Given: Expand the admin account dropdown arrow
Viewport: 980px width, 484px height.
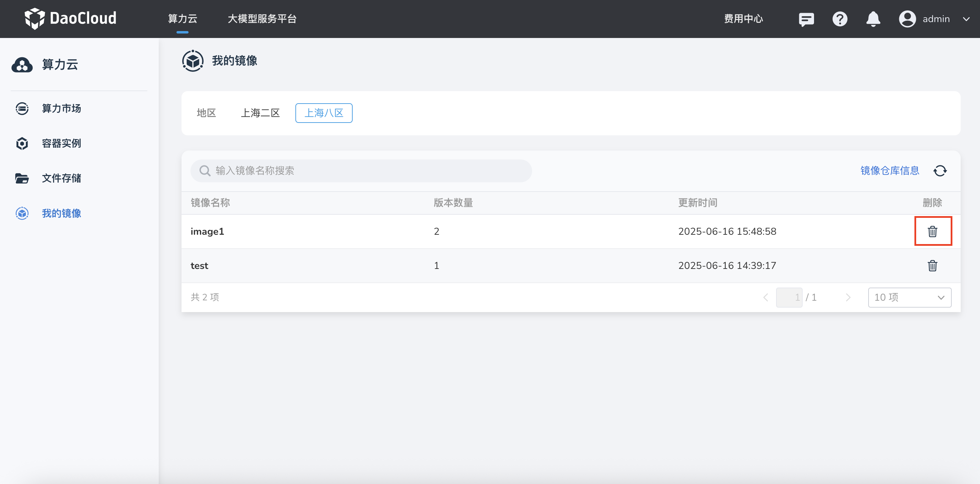Looking at the screenshot, I should (x=966, y=19).
